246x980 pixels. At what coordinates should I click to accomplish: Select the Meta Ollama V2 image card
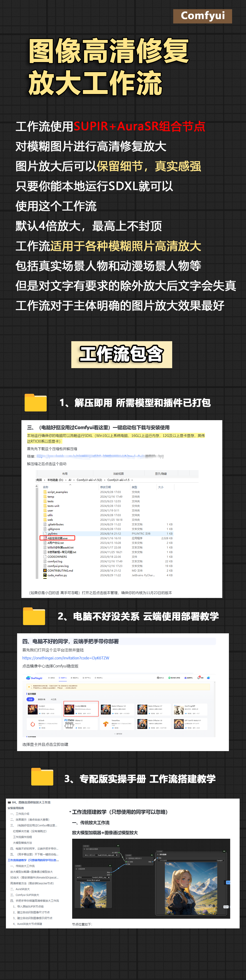click(80, 723)
